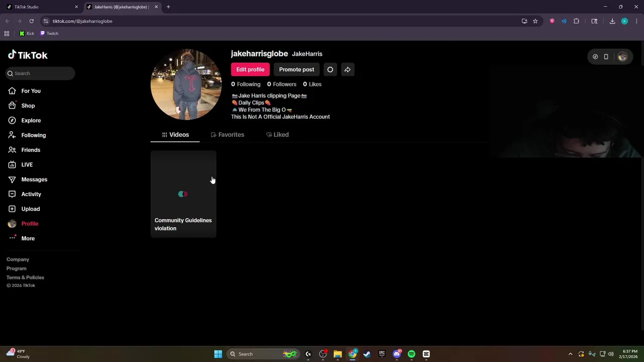
Task: Click Edit profile button
Action: 250,69
